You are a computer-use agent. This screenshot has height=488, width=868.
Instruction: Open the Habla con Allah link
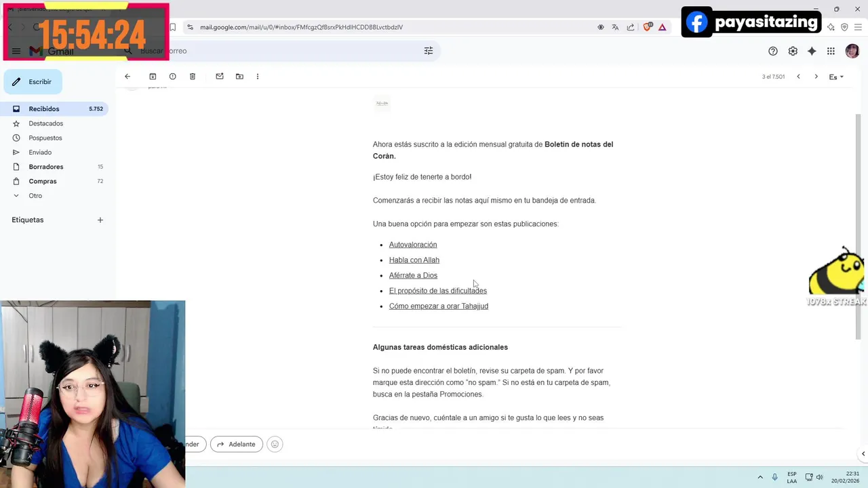[414, 260]
